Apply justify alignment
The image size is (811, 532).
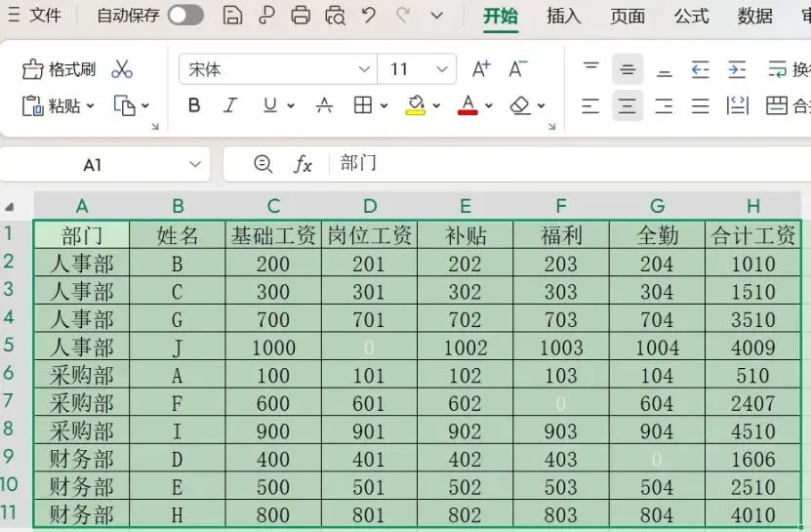click(701, 105)
